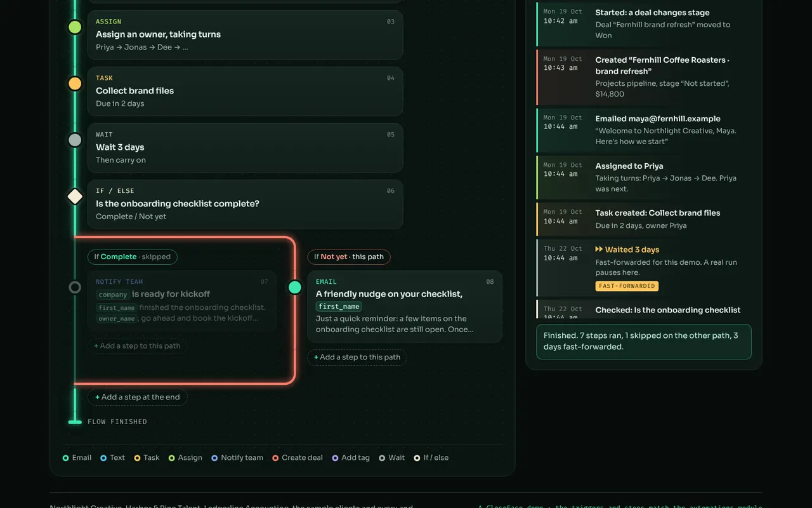This screenshot has width=812, height=508.
Task: Open the Assign an owner step card
Action: pos(245,35)
